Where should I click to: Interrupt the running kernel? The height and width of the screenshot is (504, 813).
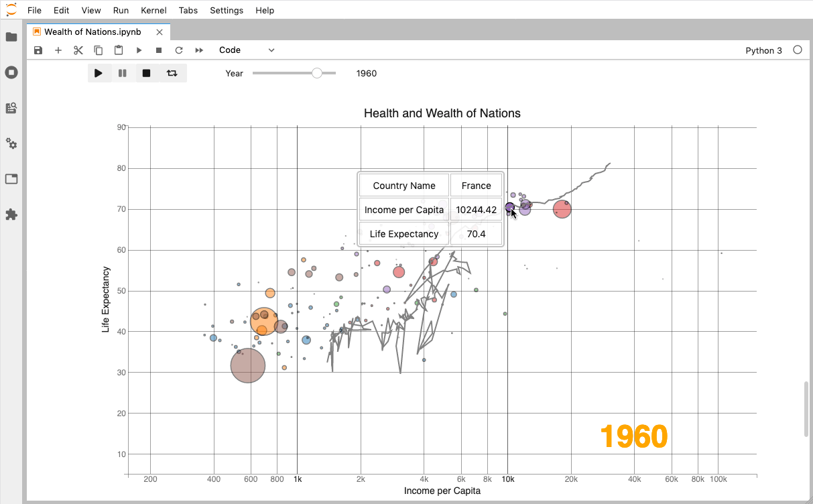[159, 50]
